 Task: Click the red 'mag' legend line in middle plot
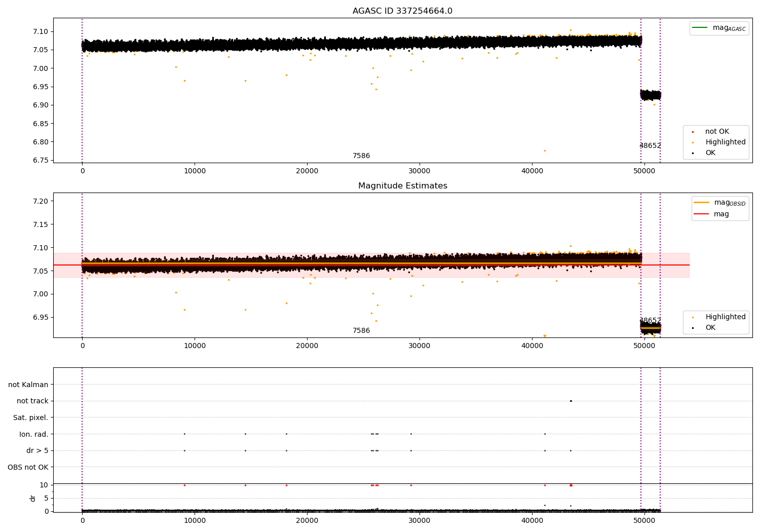coord(701,214)
